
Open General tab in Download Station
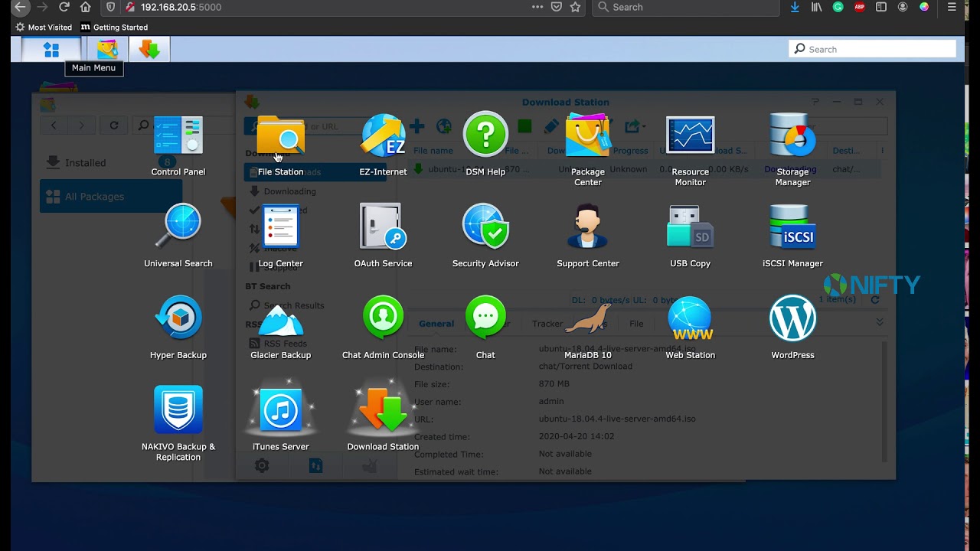(x=436, y=324)
